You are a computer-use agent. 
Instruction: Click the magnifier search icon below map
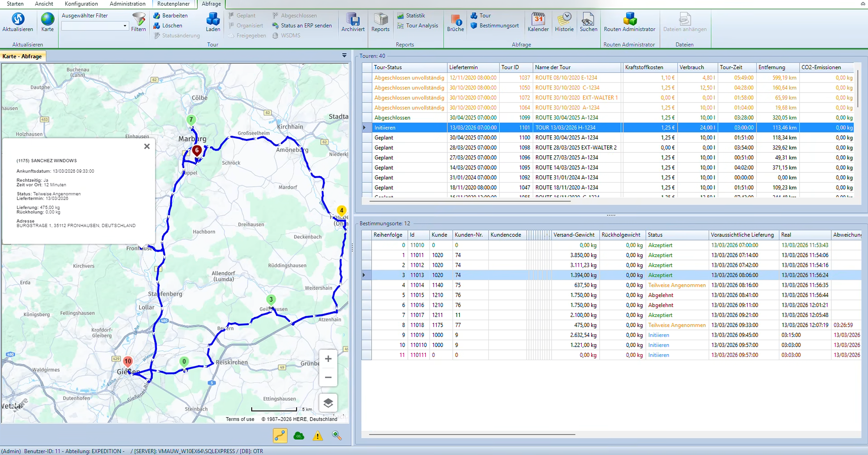click(337, 435)
